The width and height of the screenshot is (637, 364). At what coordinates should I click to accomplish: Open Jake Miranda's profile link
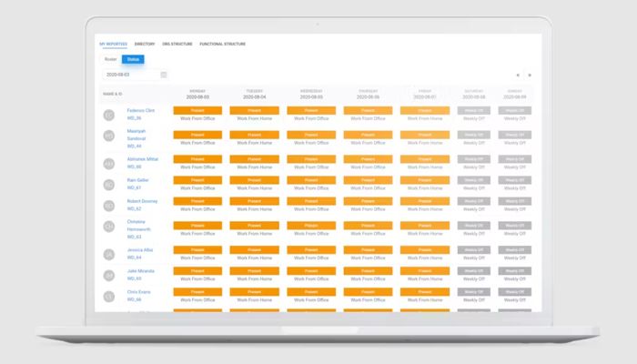(140, 271)
